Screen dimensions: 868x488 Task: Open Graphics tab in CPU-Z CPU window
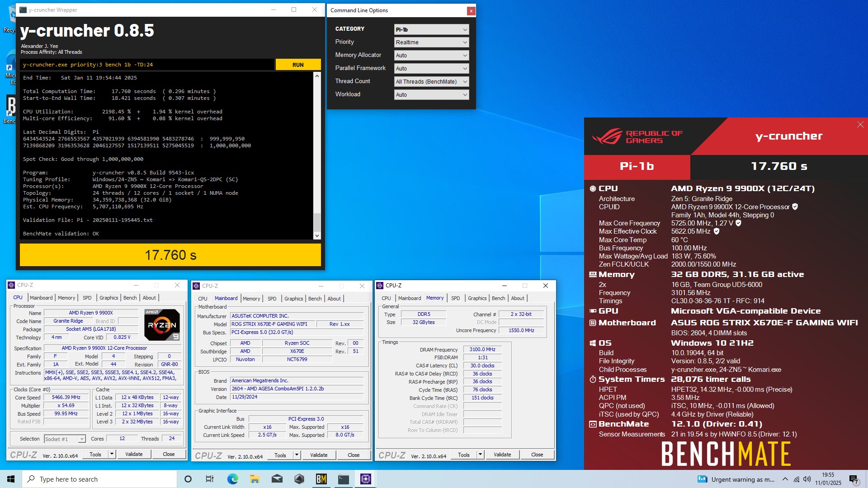pyautogui.click(x=108, y=298)
